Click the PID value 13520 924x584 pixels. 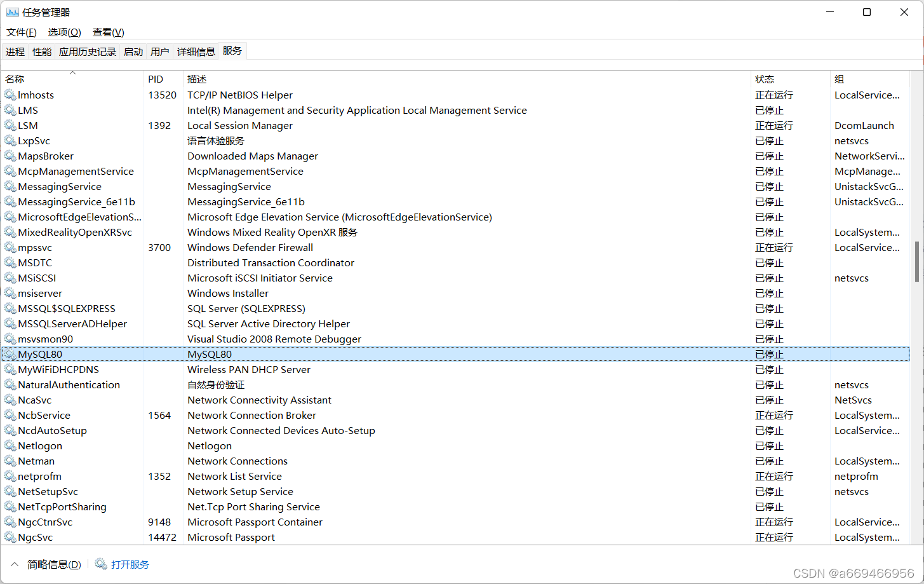point(163,95)
